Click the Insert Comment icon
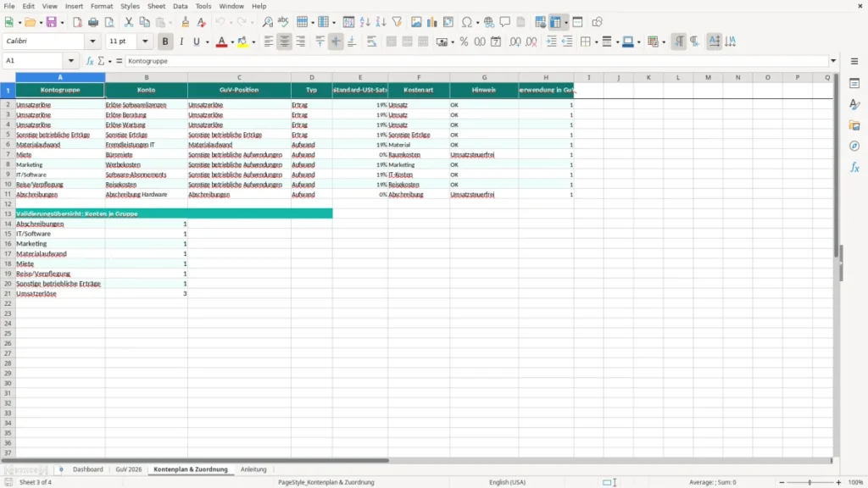The image size is (868, 488). click(505, 22)
